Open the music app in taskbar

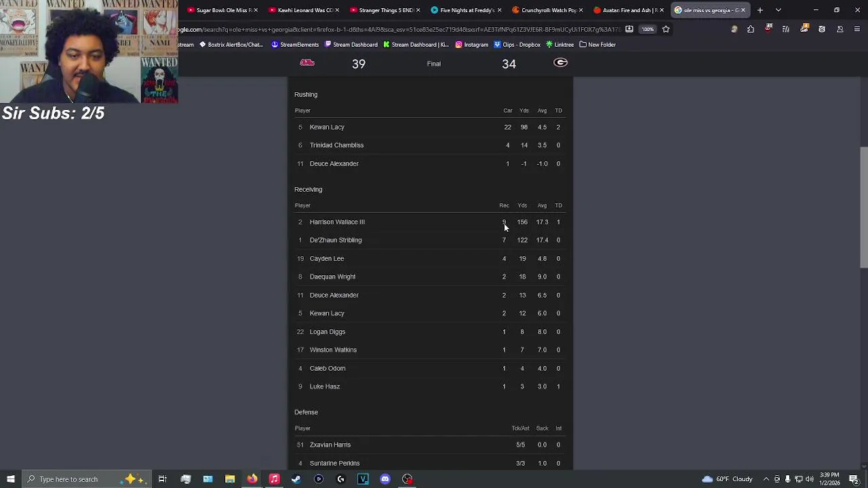click(274, 479)
